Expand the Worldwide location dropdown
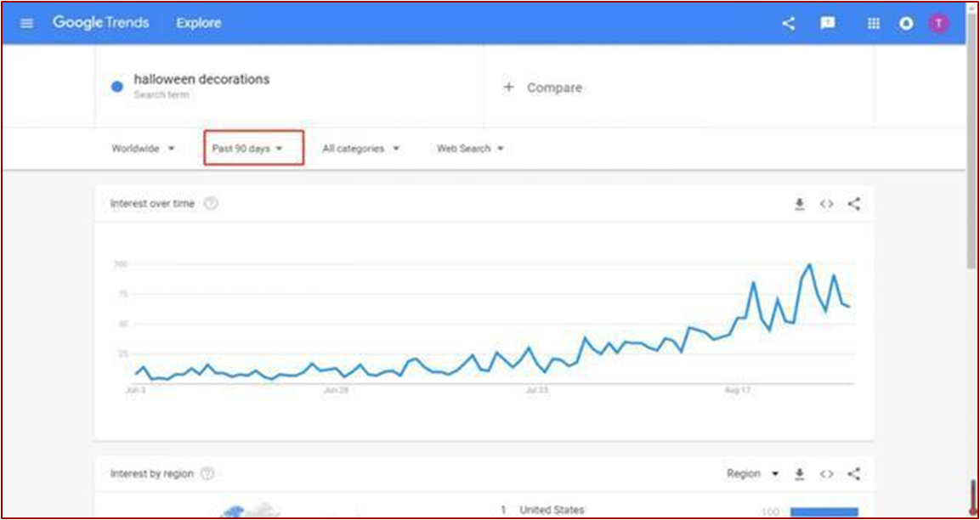Screen dimensions: 980x520 coord(143,149)
